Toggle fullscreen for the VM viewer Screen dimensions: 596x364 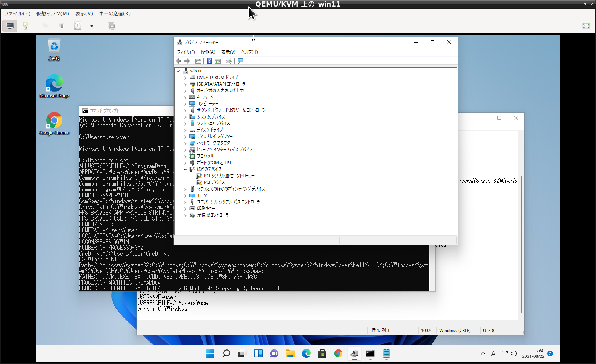click(586, 26)
